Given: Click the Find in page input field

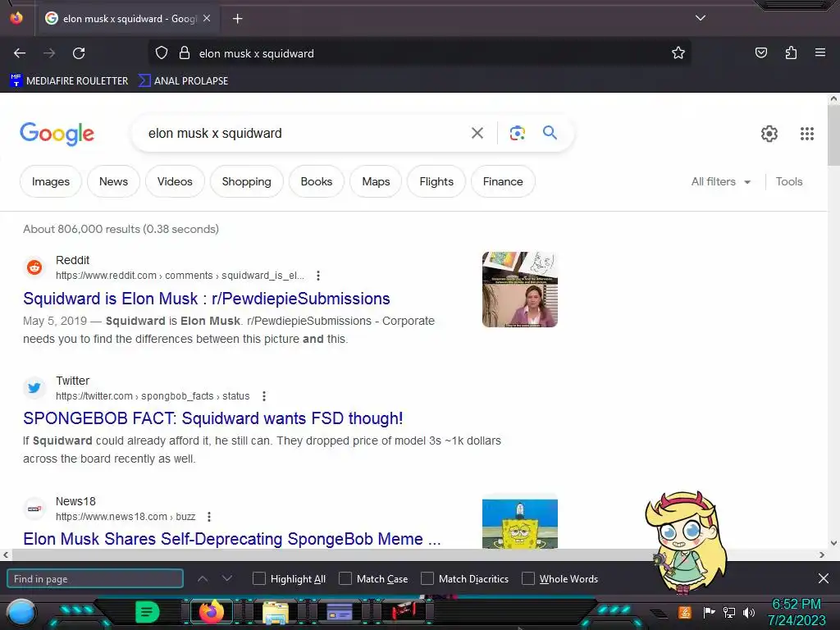Looking at the screenshot, I should pos(95,578).
